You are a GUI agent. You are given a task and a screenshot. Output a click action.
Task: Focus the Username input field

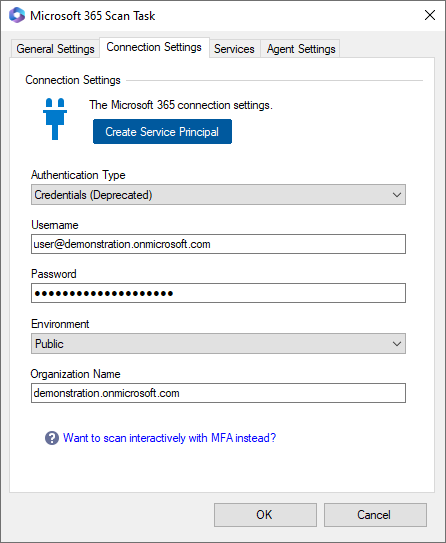(x=218, y=244)
